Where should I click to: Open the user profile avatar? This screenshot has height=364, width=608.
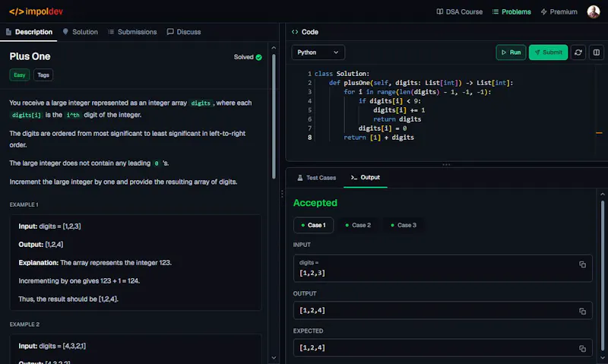[x=594, y=11]
